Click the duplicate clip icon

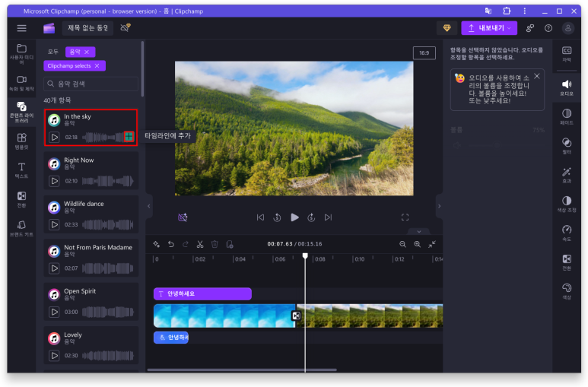click(230, 245)
